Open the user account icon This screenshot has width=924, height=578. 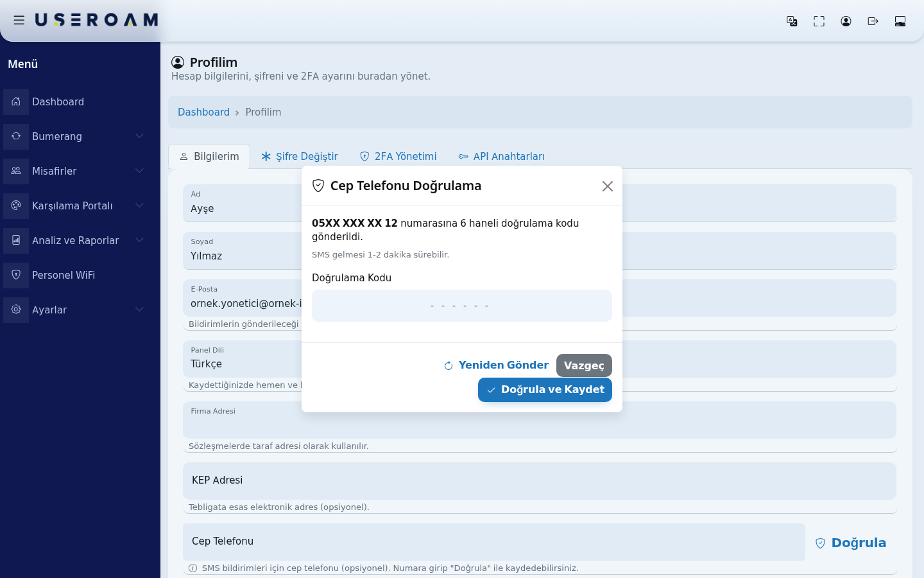[x=846, y=21]
